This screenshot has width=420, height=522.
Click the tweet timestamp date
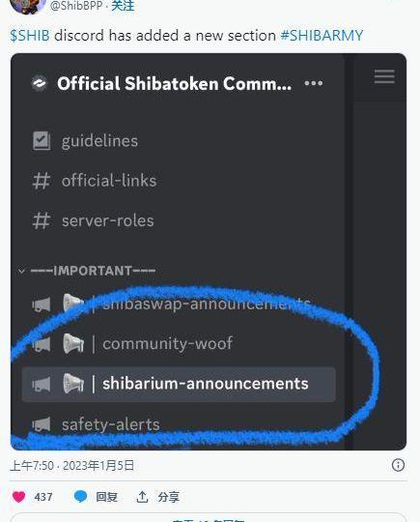[72, 465]
